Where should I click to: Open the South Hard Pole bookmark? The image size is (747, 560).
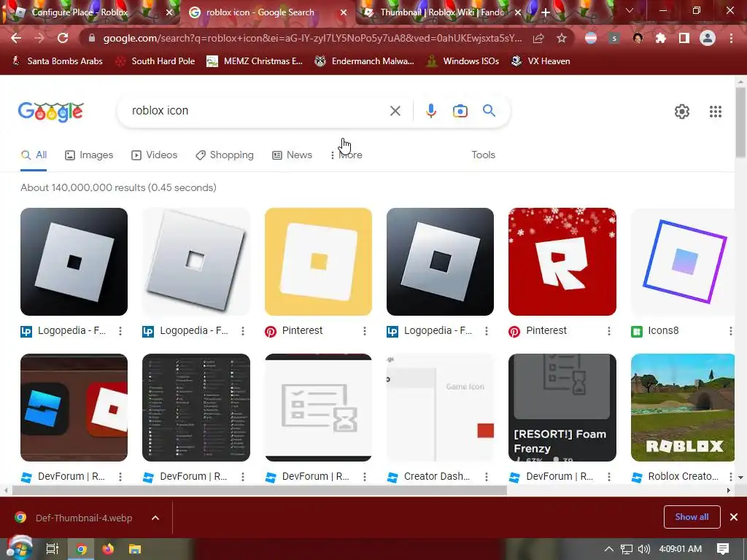tap(155, 61)
